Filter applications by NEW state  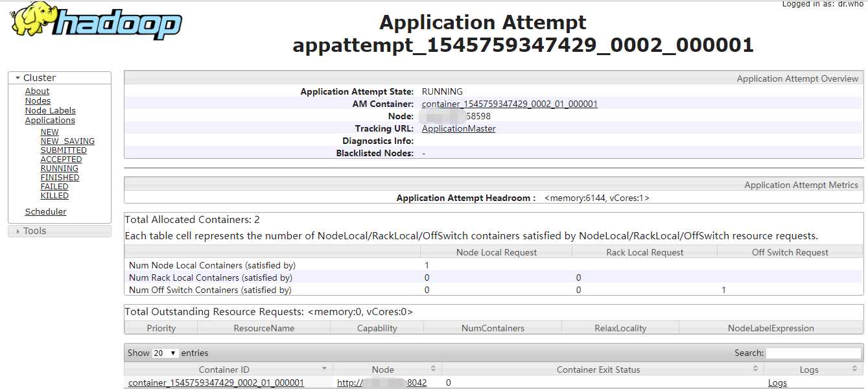(49, 132)
